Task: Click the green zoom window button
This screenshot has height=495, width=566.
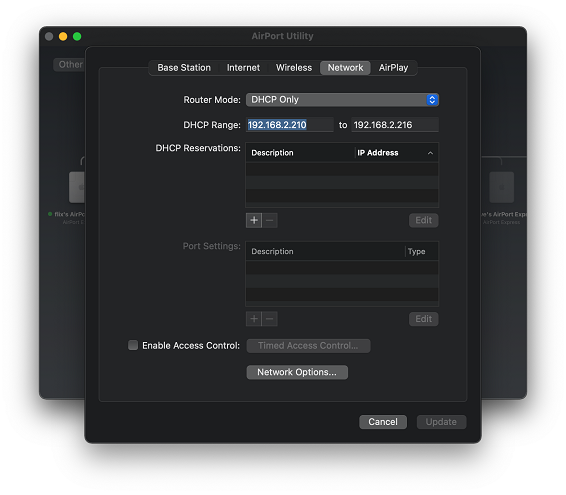Action: pos(77,36)
